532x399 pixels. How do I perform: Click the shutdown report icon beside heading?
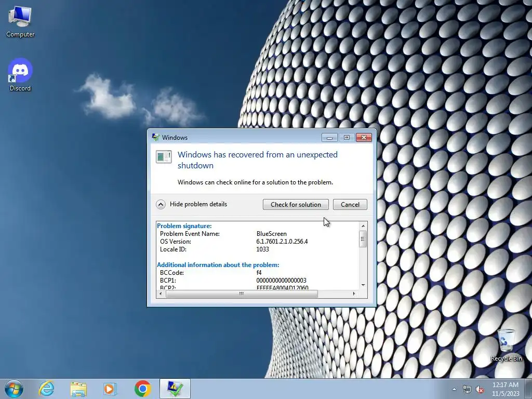point(164,156)
